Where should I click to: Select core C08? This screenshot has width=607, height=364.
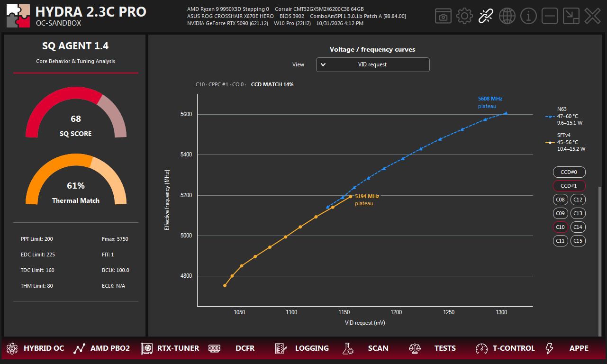560,200
